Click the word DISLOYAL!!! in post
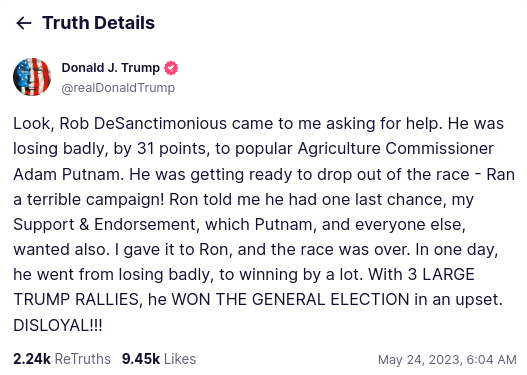 pyautogui.click(x=57, y=325)
